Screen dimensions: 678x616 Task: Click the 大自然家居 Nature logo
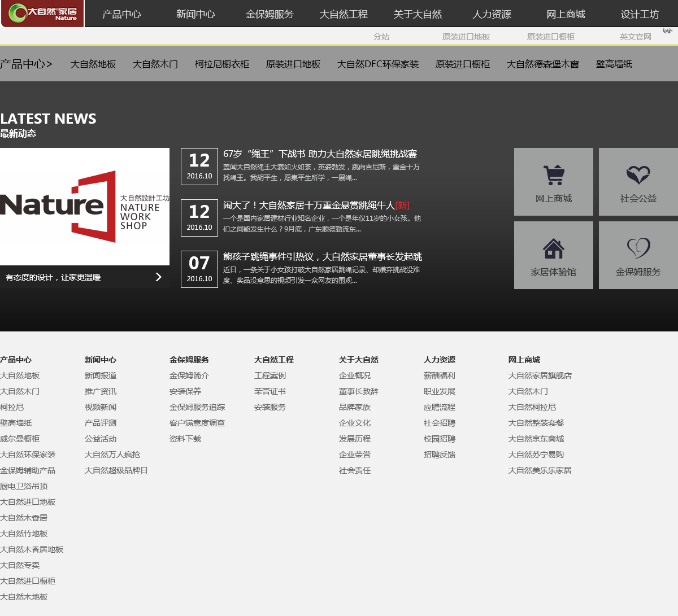pos(42,14)
